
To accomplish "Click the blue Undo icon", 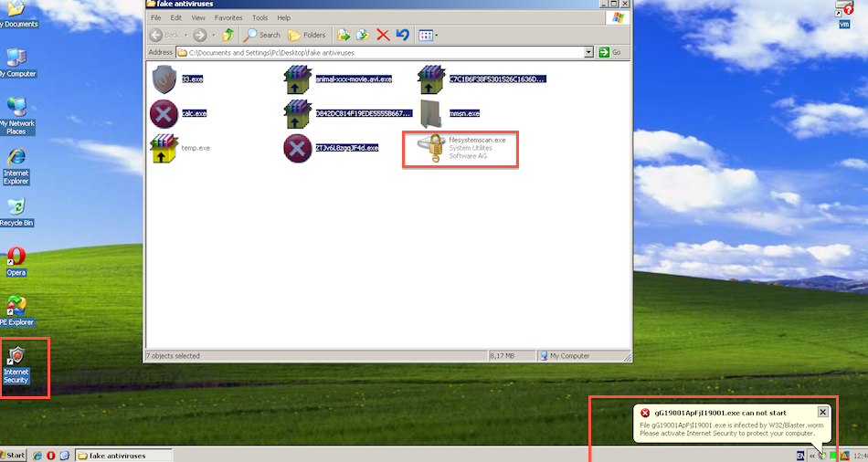I will 402,35.
